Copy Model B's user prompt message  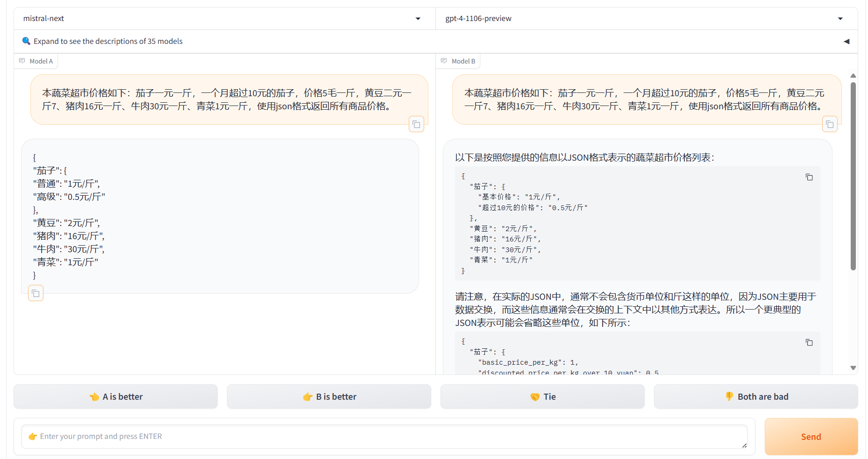pos(830,124)
